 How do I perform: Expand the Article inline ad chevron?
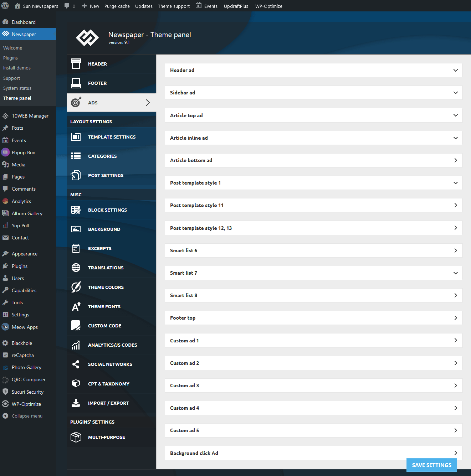(x=456, y=138)
